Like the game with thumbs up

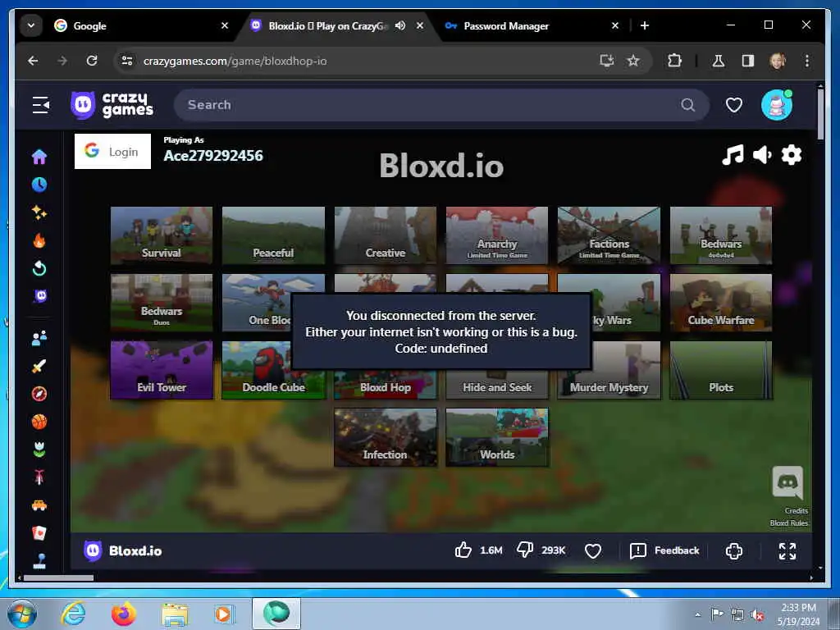pos(463,550)
